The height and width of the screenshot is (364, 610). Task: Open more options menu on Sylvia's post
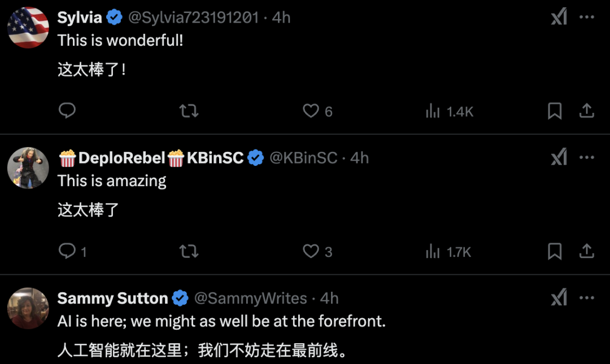coord(587,17)
